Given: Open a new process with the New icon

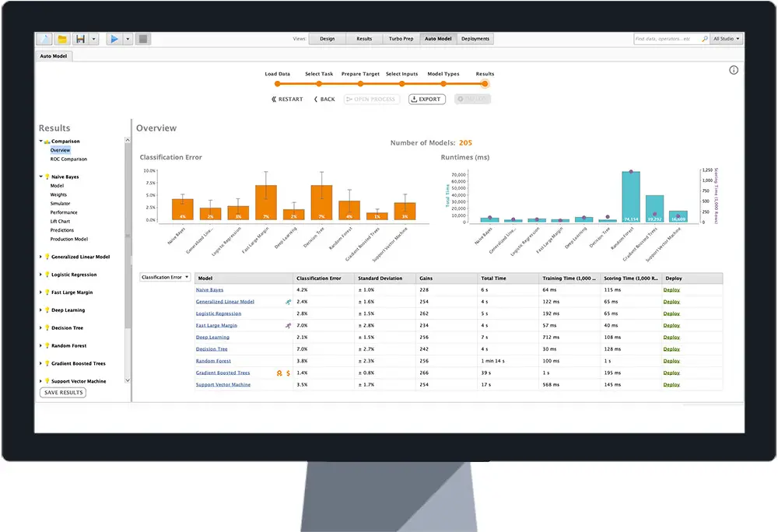Looking at the screenshot, I should (x=44, y=38).
